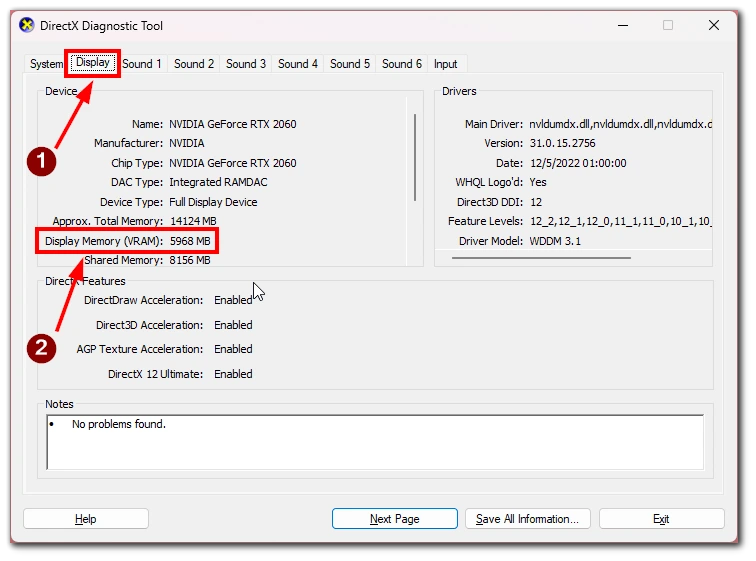Image resolution: width=756 pixels, height=561 pixels.
Task: Open the Sound 5 tab
Action: coord(350,64)
